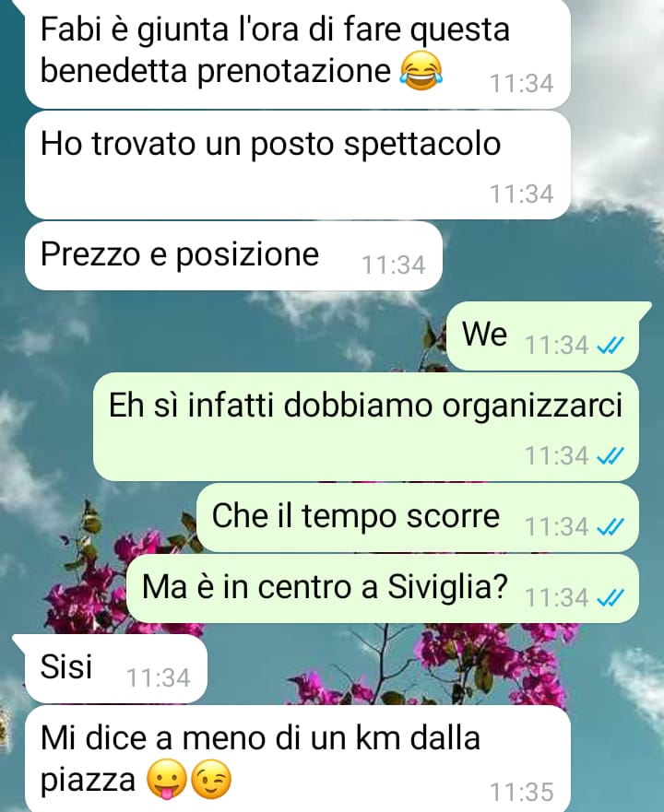Tap the tongue-out emoji in last message
Viewport: 664px width, 812px height.
pos(166,781)
